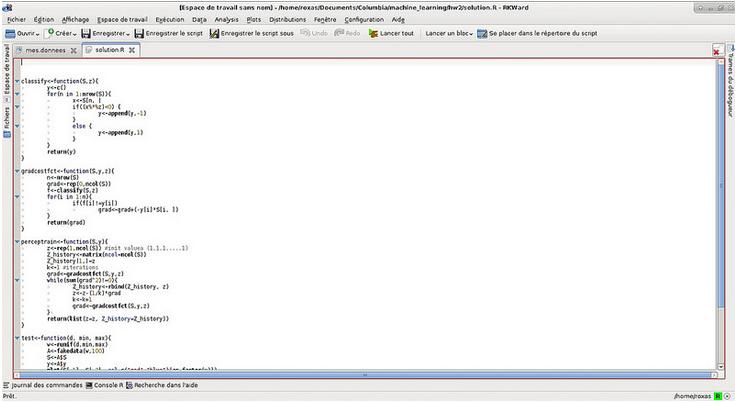
Task: Click the RKWard application icon in title bar
Action: [7, 7]
